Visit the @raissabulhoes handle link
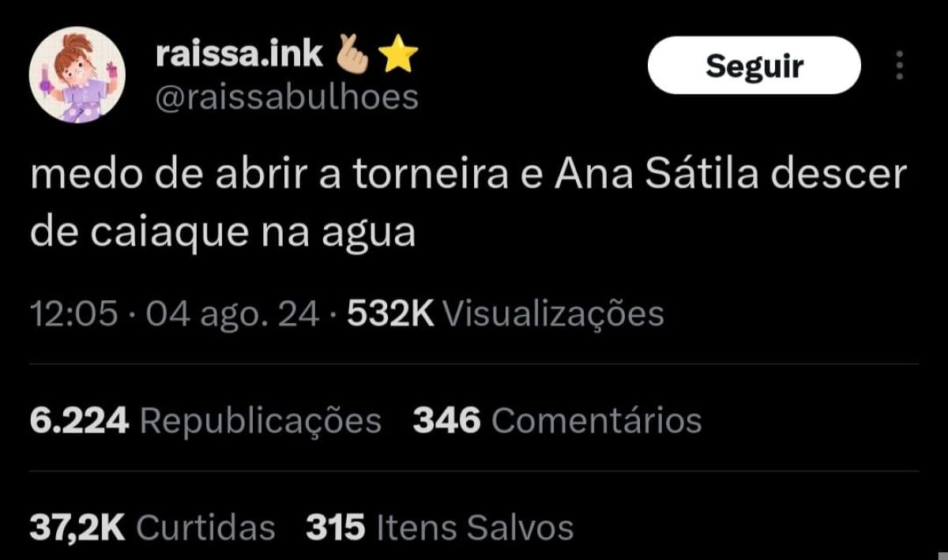The width and height of the screenshot is (948, 560). (287, 98)
